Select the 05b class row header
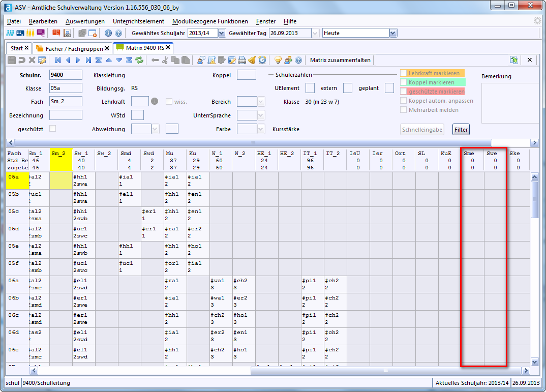 (x=17, y=198)
